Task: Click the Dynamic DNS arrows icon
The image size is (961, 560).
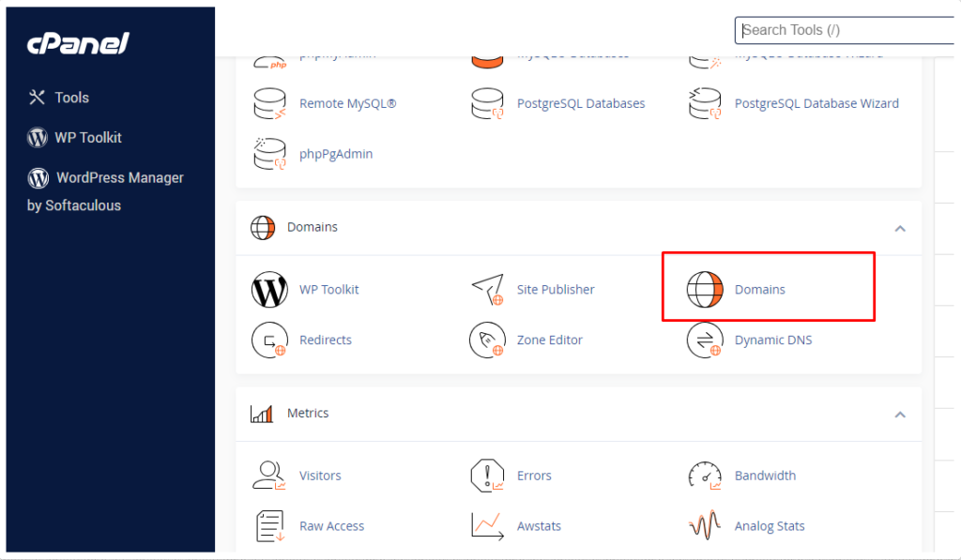Action: pyautogui.click(x=705, y=341)
